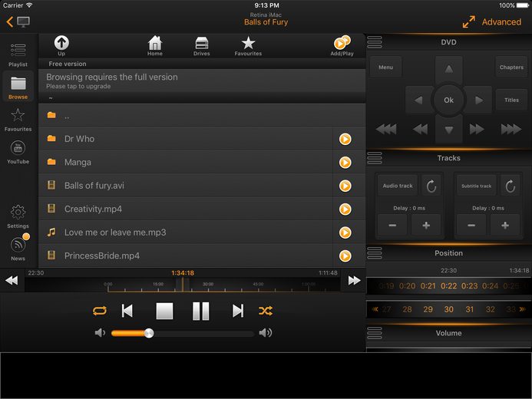Skip to next track

pos(238,311)
